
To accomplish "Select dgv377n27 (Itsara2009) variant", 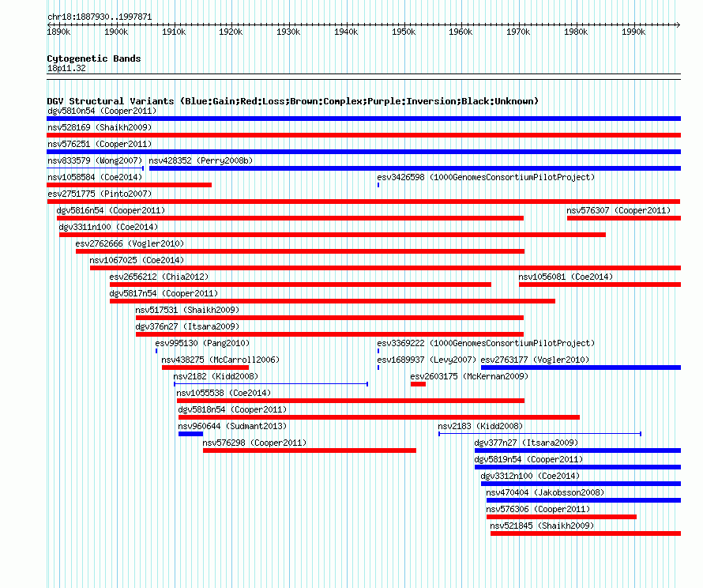I will pyautogui.click(x=526, y=443).
